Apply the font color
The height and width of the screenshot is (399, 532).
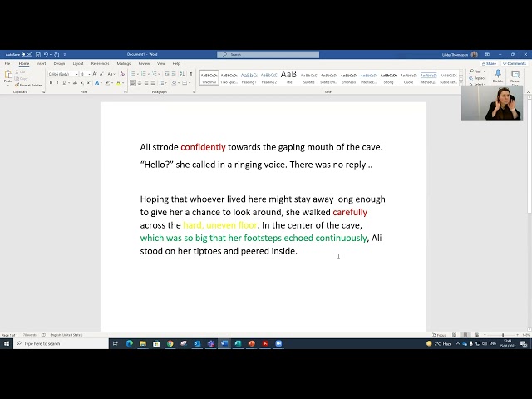point(118,83)
